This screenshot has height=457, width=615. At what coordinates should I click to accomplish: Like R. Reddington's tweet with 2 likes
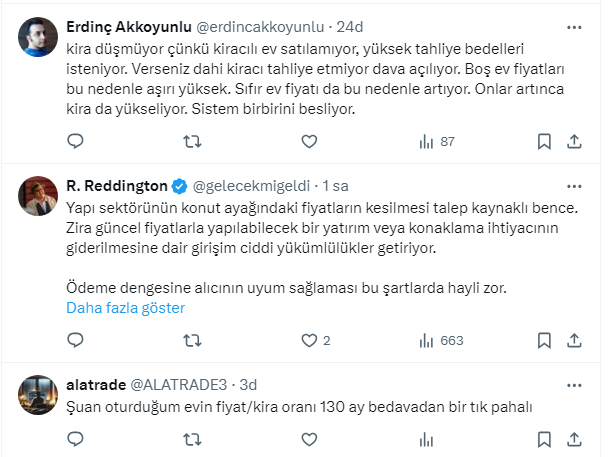[x=316, y=340]
